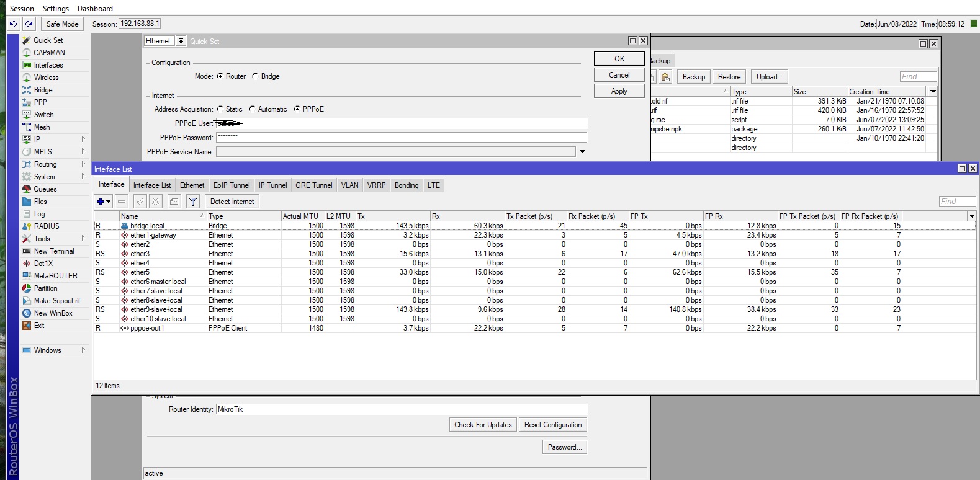
Task: Open Queues from the sidebar
Action: [45, 189]
